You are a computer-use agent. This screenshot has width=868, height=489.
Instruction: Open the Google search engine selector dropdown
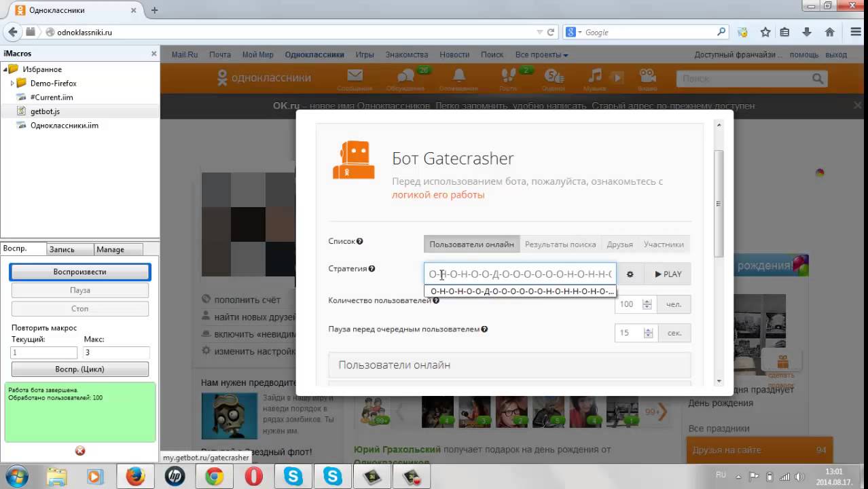point(575,32)
